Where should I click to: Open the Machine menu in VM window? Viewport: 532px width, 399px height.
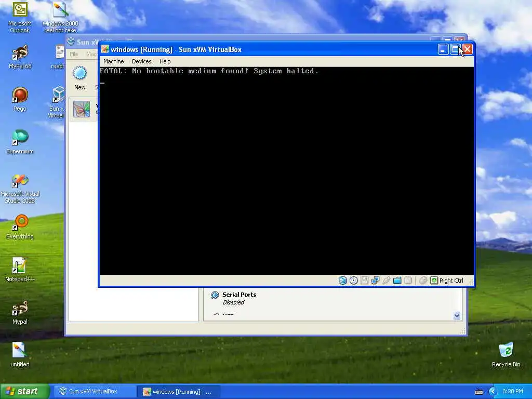(x=114, y=61)
